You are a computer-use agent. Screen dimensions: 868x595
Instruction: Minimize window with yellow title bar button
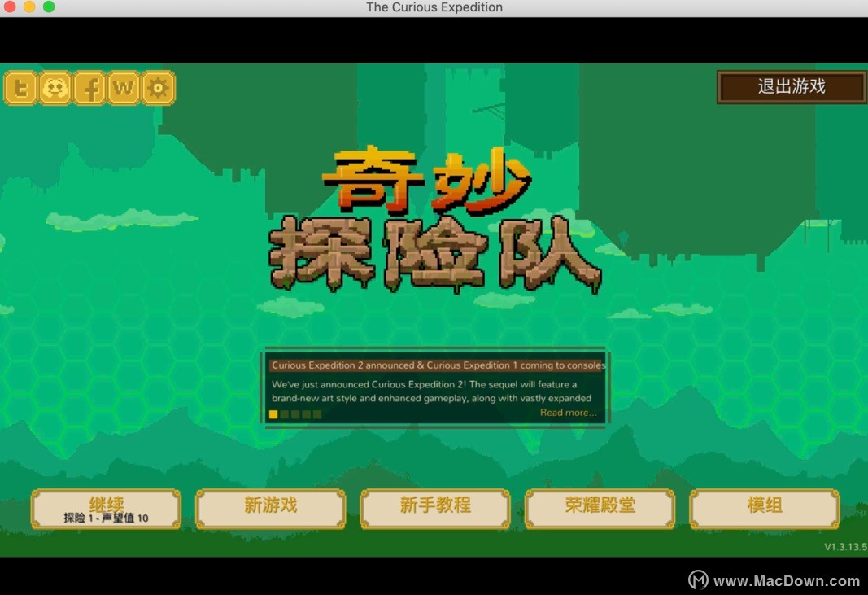point(29,7)
